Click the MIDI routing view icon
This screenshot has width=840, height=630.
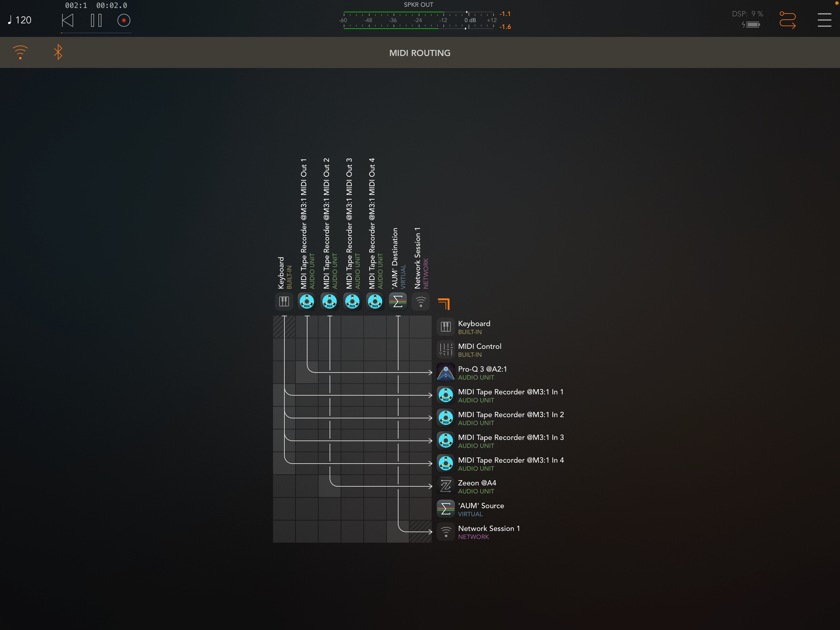coord(787,20)
